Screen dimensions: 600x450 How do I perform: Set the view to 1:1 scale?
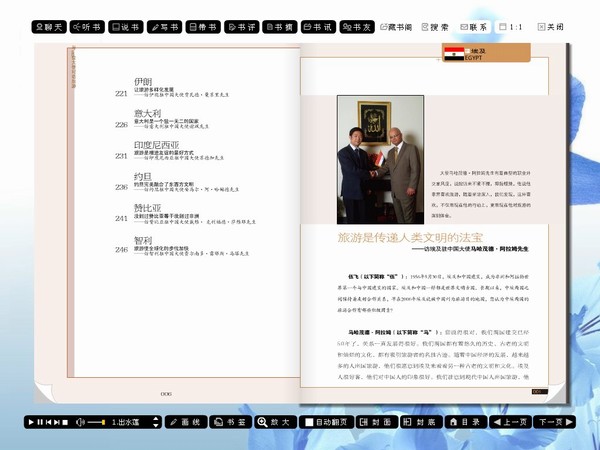point(511,27)
